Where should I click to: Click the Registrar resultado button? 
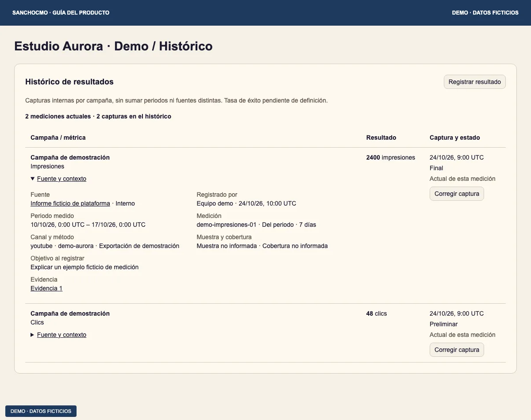pyautogui.click(x=474, y=82)
